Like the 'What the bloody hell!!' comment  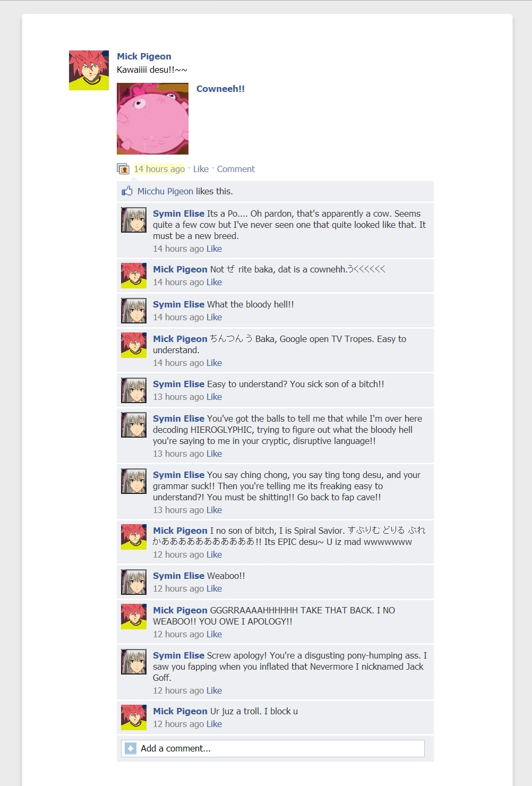pos(214,317)
